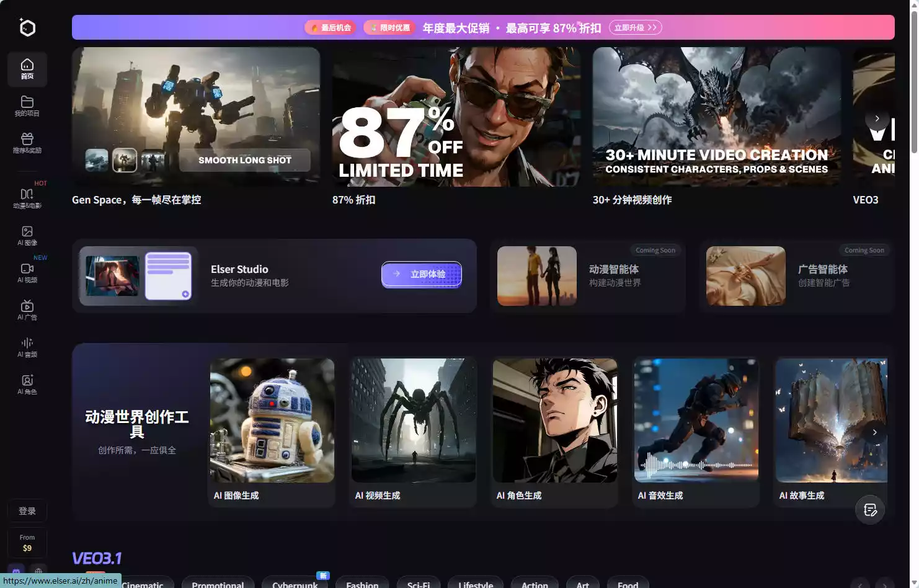This screenshot has width=919, height=588.
Task: Open the 30+ Minute Video Creation banner
Action: click(717, 117)
